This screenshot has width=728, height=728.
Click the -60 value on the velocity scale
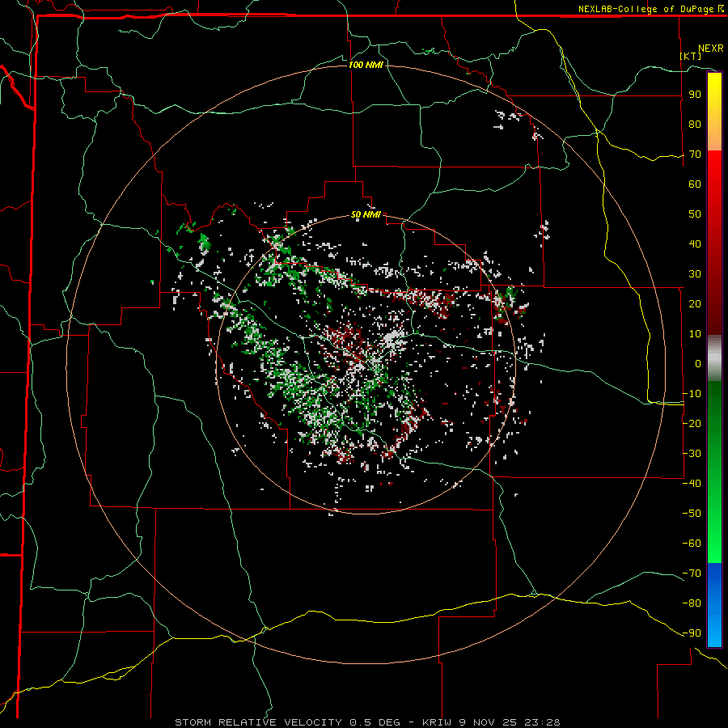(692, 544)
